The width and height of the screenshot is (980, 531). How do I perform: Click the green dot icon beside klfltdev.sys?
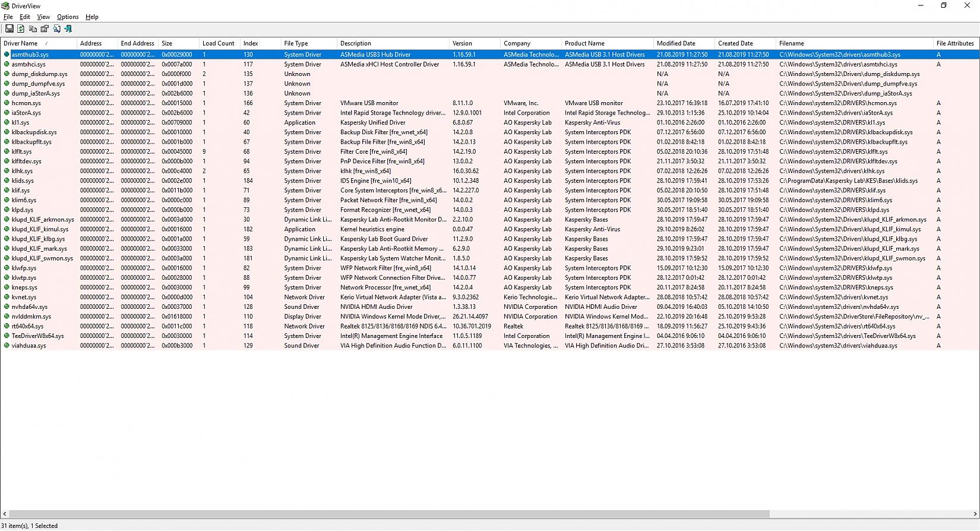coord(7,162)
